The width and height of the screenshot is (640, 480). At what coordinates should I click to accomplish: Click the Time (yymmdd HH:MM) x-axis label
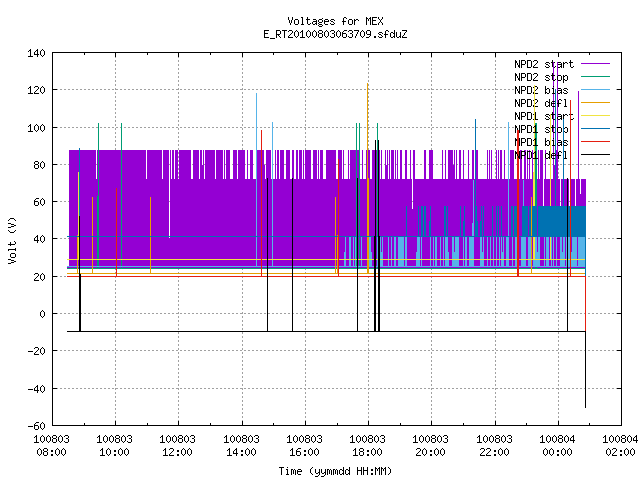[335, 471]
